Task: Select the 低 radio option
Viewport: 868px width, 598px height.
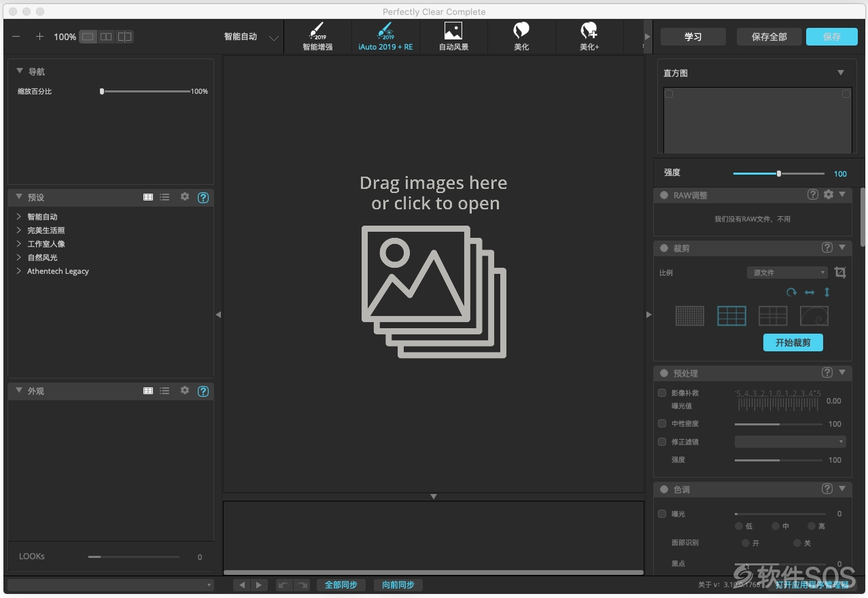Action: 739,526
